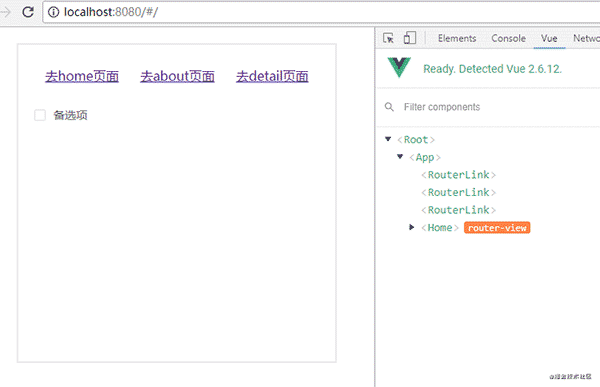Click the router-view badge

click(497, 228)
